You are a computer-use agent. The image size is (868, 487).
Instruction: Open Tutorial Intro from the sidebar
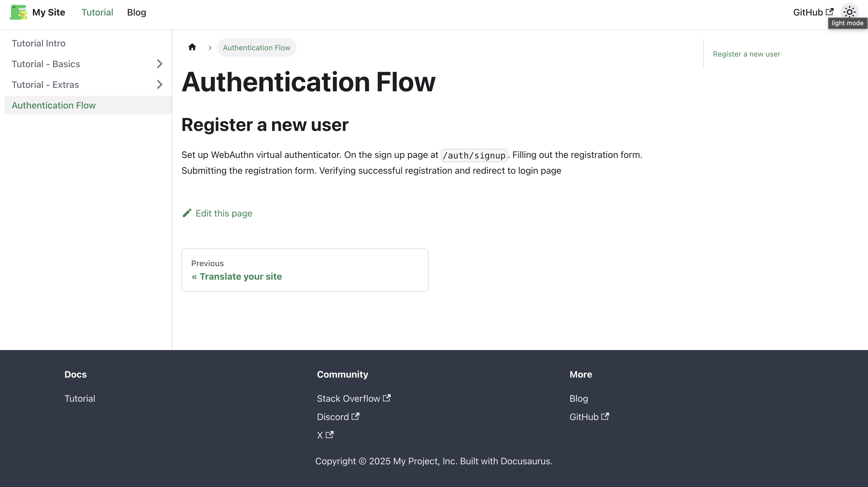[x=38, y=43]
